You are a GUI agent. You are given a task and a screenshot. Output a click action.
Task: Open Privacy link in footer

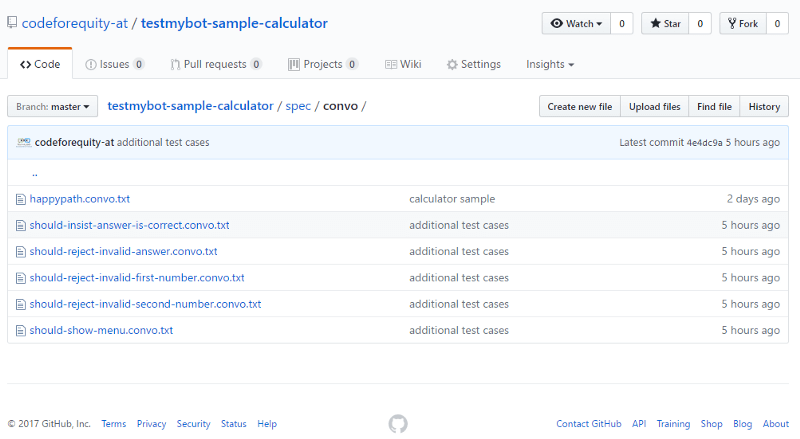coord(152,424)
